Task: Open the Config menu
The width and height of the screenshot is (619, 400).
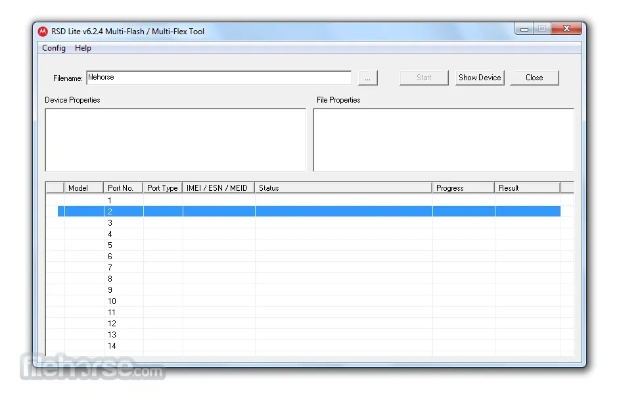Action: (x=54, y=48)
